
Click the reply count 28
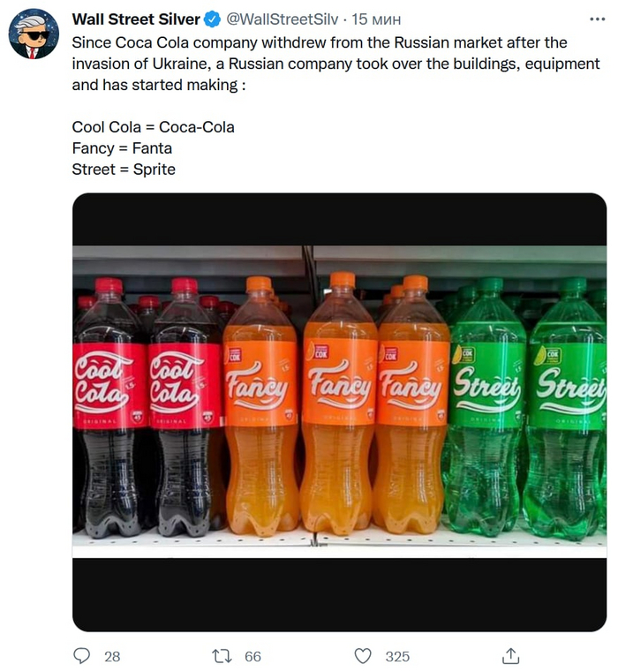(112, 656)
